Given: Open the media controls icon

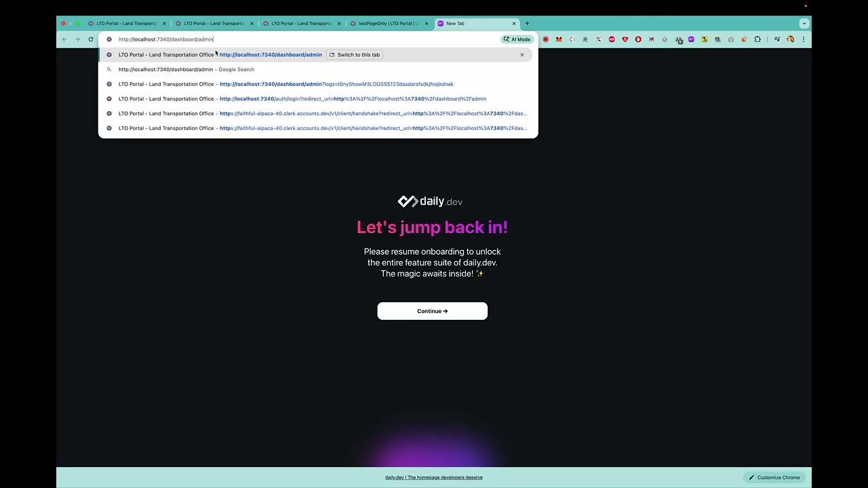Looking at the screenshot, I should pyautogui.click(x=777, y=39).
